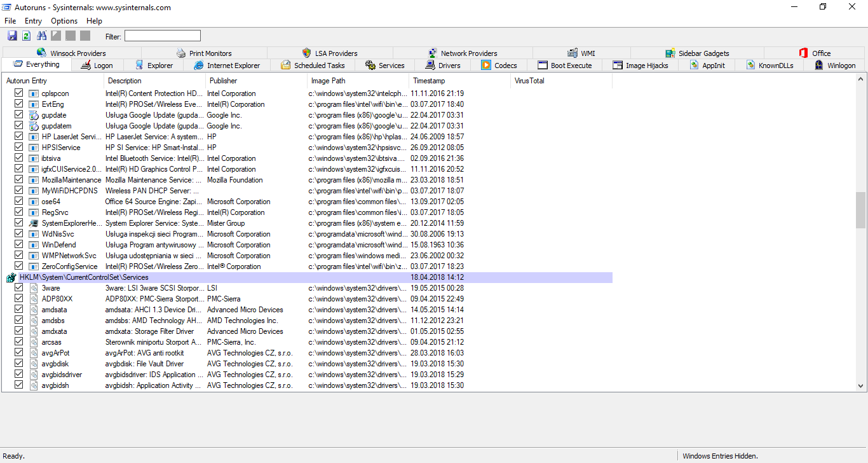The image size is (868, 463).
Task: Sort by the Description column header
Action: click(x=154, y=81)
